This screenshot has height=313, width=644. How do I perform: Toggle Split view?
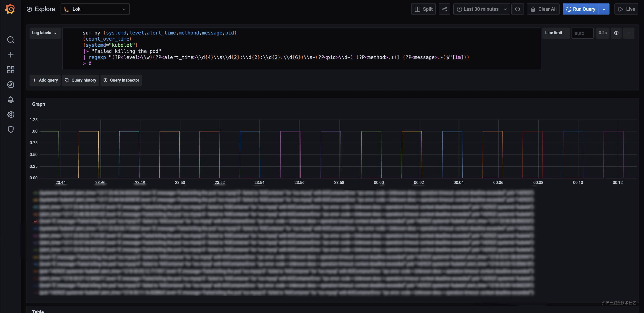(423, 9)
